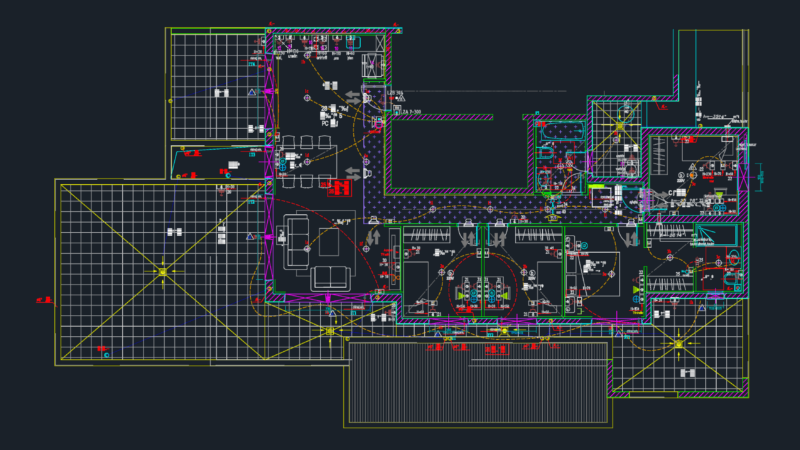The height and width of the screenshot is (450, 800).
Task: Click the "PC" label in the kitchen area
Action: point(325,123)
